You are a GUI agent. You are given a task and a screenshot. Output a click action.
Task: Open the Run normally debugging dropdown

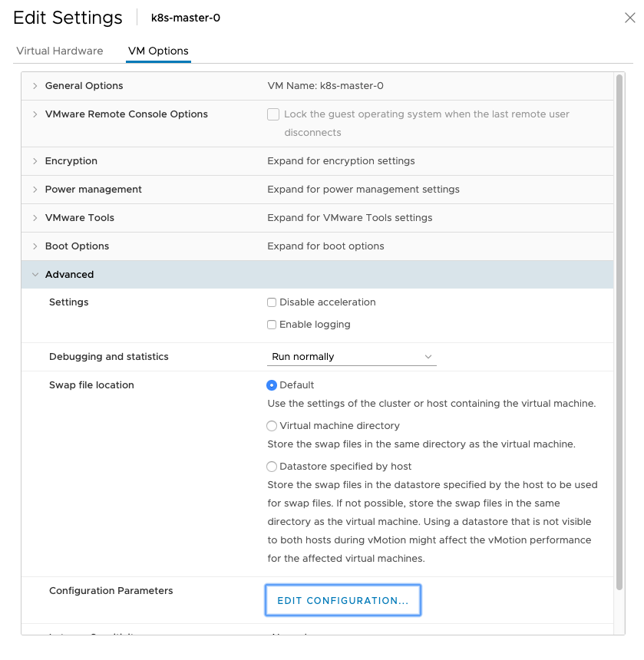352,357
